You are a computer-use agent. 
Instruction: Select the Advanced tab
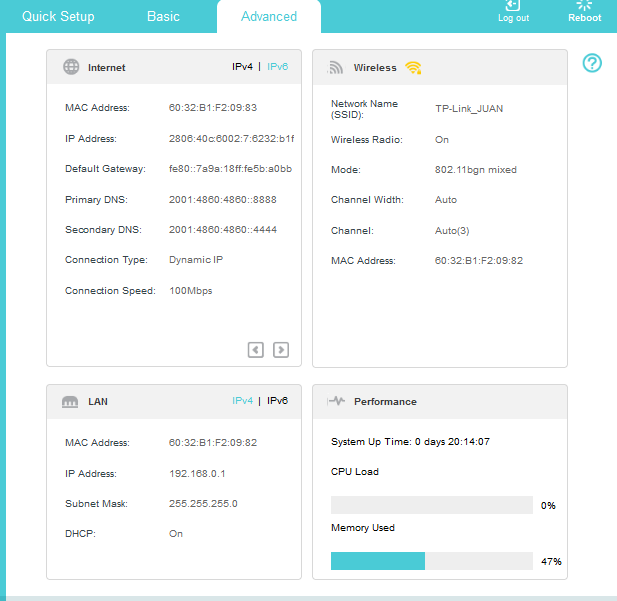pyautogui.click(x=269, y=16)
